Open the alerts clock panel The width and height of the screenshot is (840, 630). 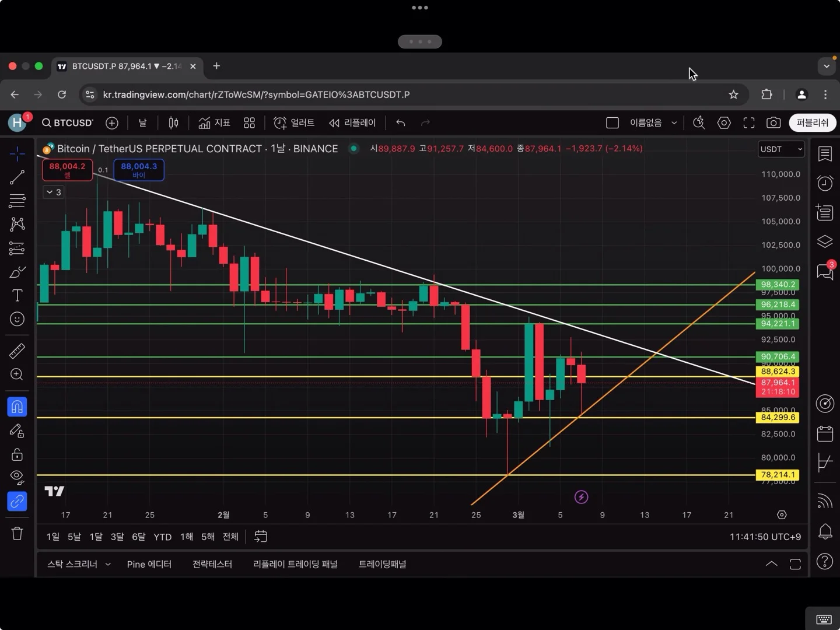[825, 183]
